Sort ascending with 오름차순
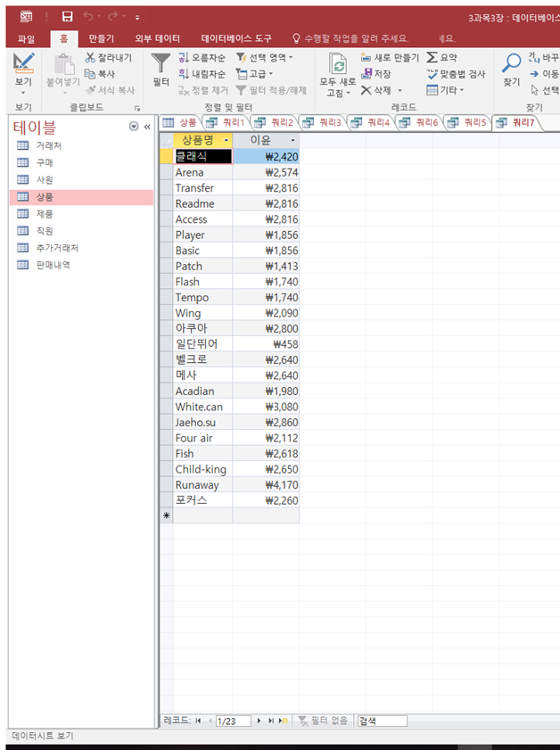The height and width of the screenshot is (750, 560). click(202, 57)
